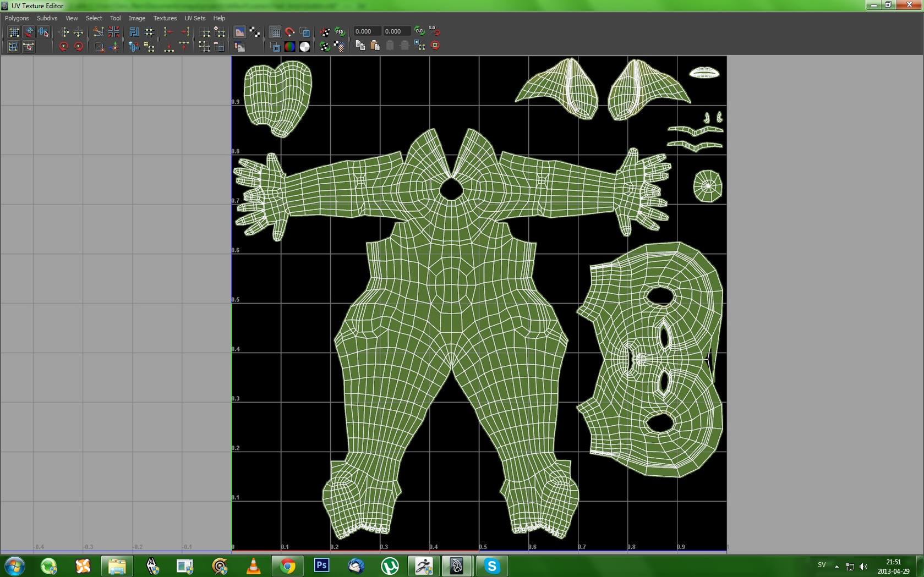Toggle pixel snapping with the magnet icon
The image size is (924, 577).
pos(290,32)
